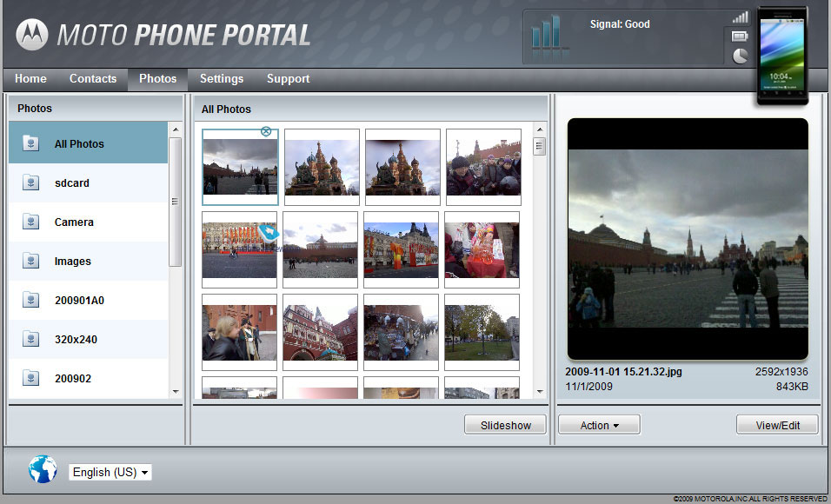Viewport: 831px width, 504px height.
Task: Click the photo grid scroll down arrow
Action: 540,392
